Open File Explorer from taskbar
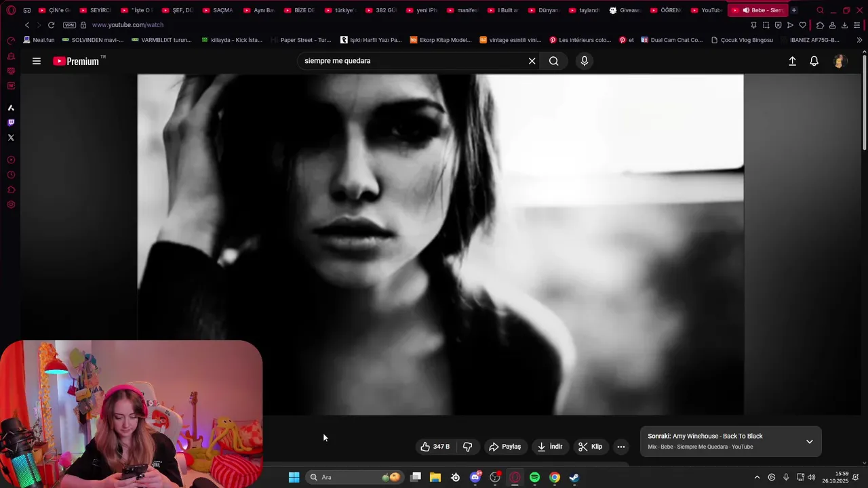The width and height of the screenshot is (868, 488). coord(435,477)
